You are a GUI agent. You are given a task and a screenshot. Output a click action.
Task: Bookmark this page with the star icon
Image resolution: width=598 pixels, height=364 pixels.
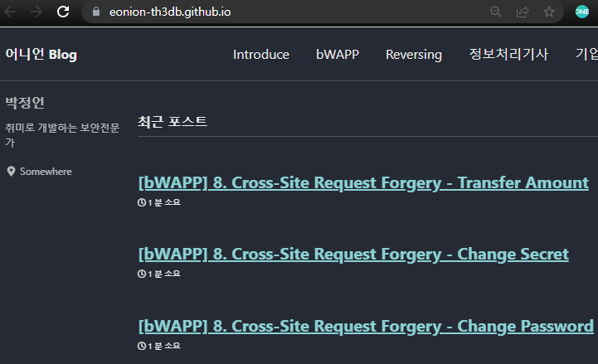coord(549,12)
